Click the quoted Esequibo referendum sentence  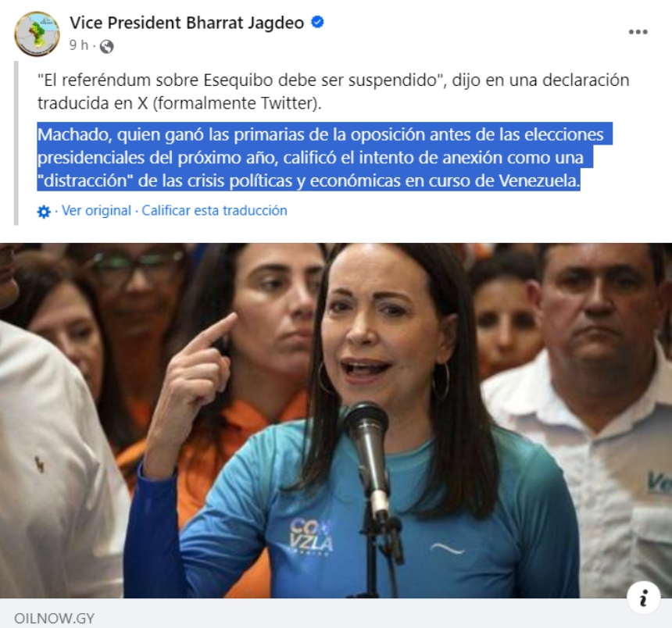334,91
